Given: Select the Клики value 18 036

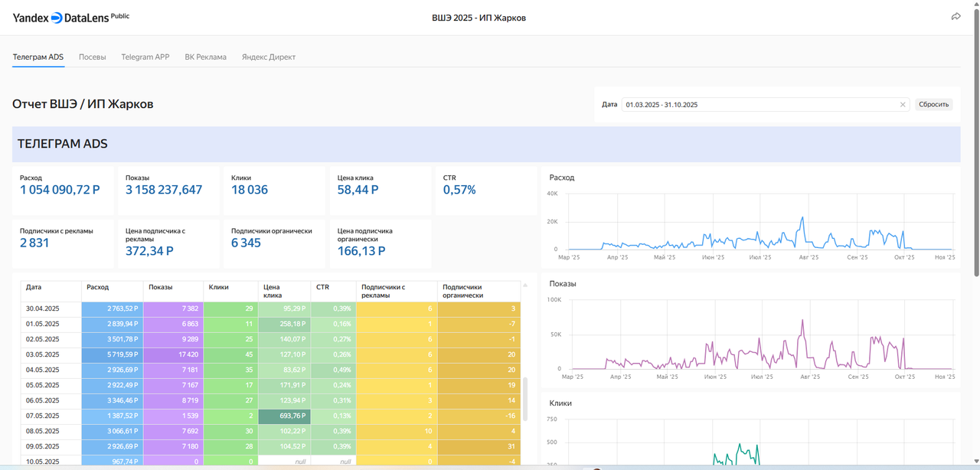Looking at the screenshot, I should (250, 190).
